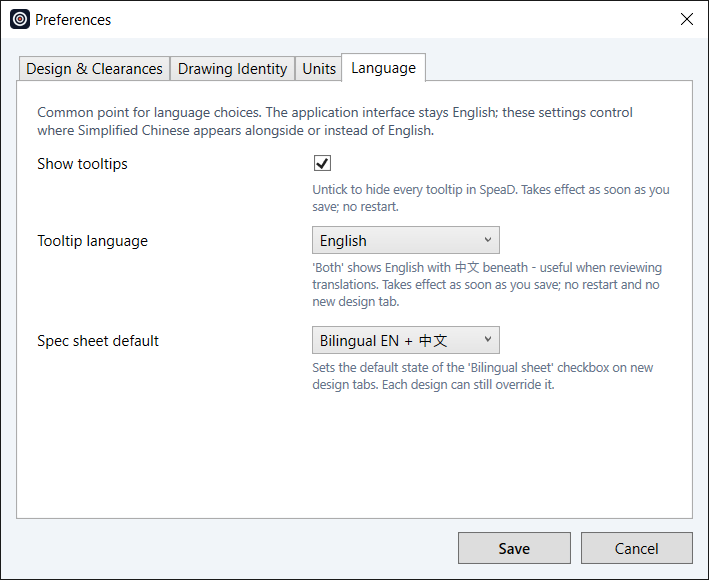Viewport: 709px width, 580px height.
Task: Close the Preferences dialog
Action: 686,19
